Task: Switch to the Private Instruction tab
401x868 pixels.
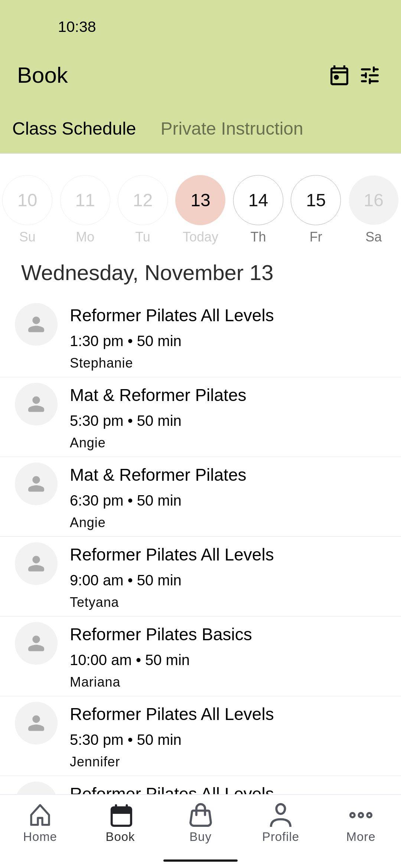Action: (232, 129)
